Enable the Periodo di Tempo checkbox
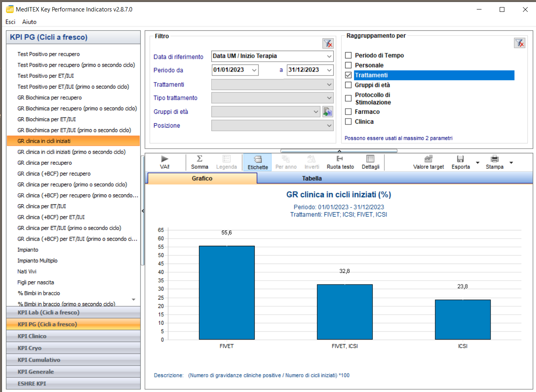The image size is (536, 392). [x=348, y=55]
